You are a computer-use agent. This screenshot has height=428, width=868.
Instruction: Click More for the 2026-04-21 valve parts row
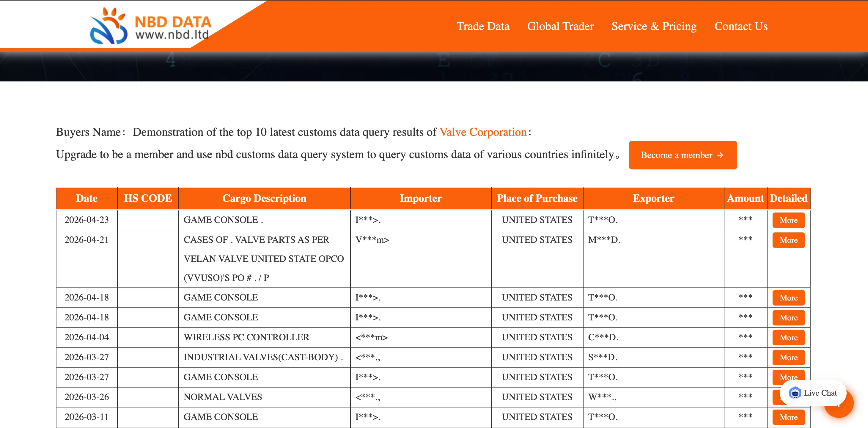788,240
